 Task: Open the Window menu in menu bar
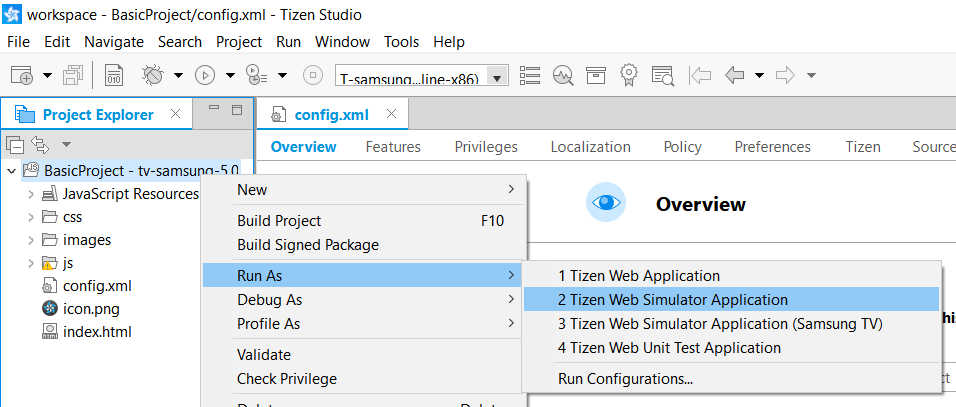point(342,42)
